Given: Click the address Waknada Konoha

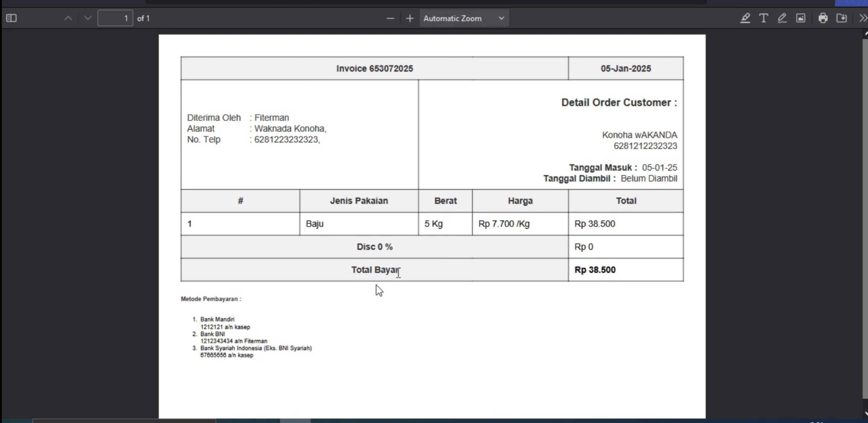Looking at the screenshot, I should tap(290, 129).
